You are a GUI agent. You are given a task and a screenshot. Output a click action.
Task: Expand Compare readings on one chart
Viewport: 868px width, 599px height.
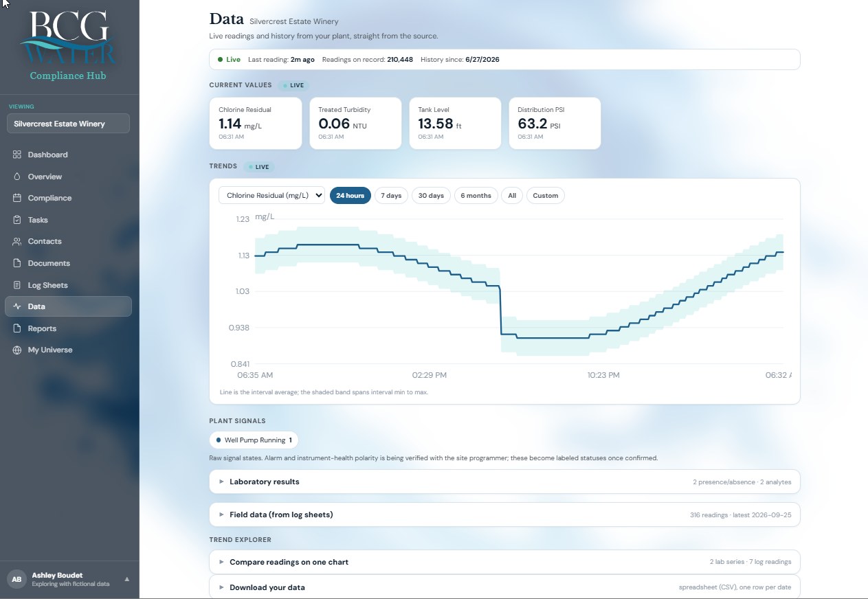(x=504, y=562)
